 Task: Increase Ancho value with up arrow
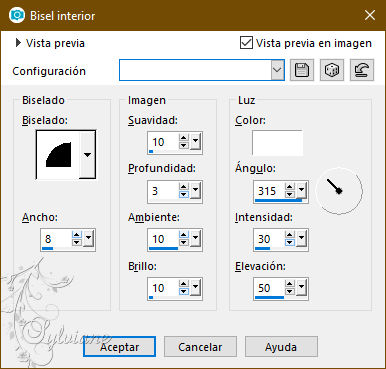coord(77,235)
